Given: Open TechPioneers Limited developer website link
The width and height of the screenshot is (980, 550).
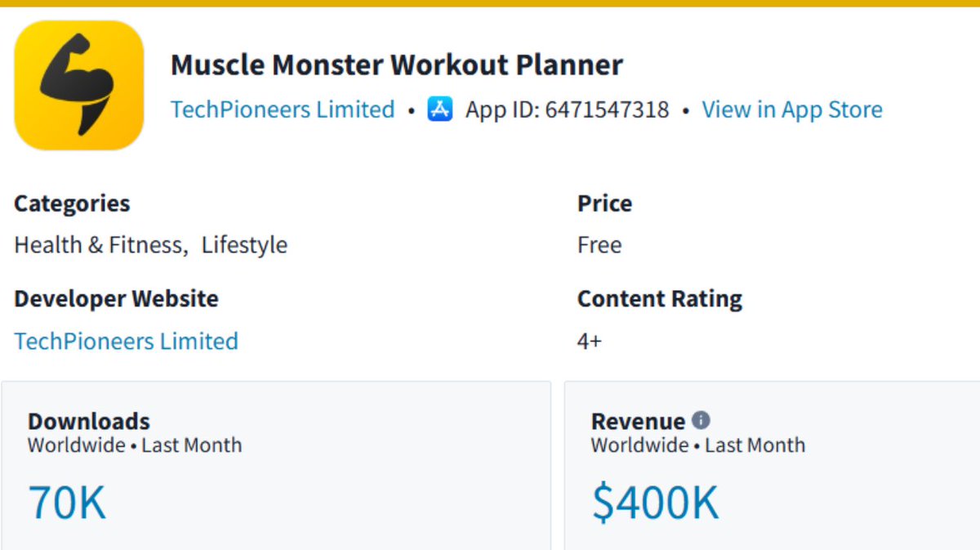Looking at the screenshot, I should coord(127,341).
